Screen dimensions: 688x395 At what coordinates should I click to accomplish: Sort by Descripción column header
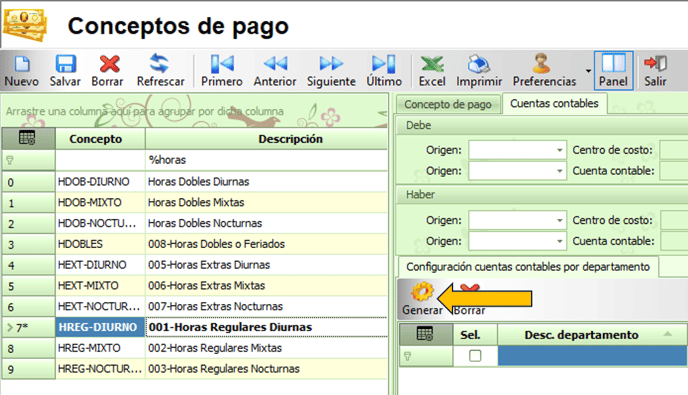coord(266,139)
